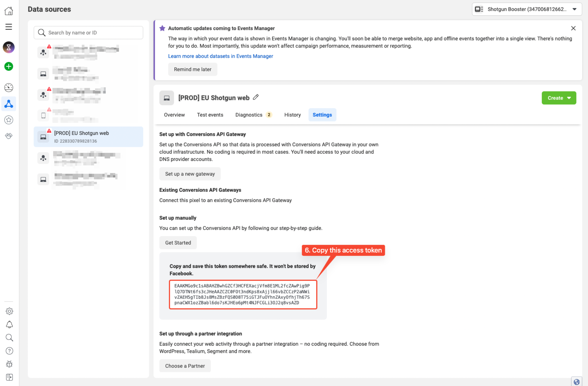Select the blurred mobile app data source
This screenshot has height=386, width=588.
[88, 116]
